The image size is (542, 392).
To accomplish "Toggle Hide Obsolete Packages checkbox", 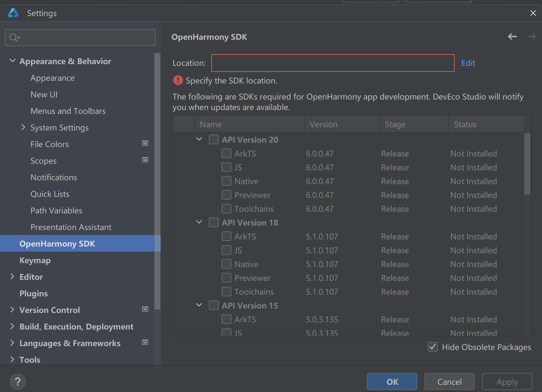I will point(432,347).
